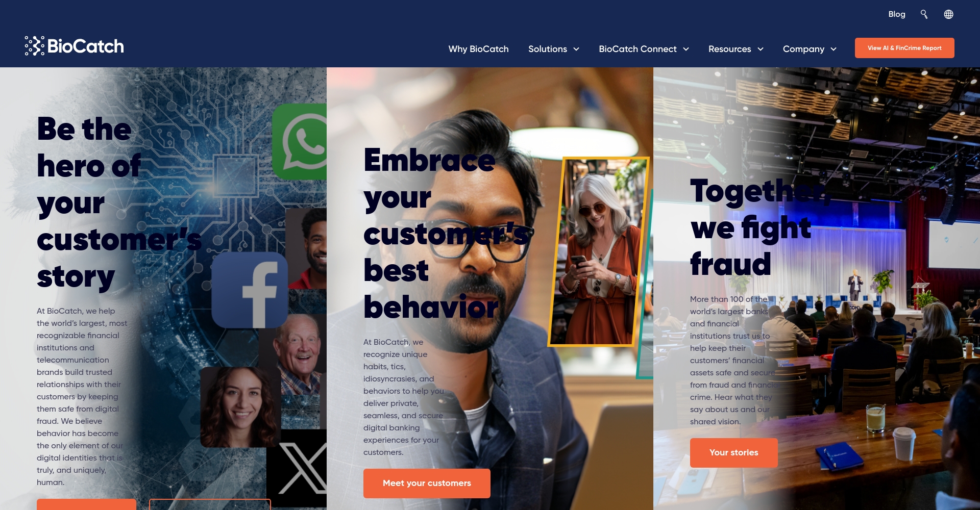Click the Your stories button

point(733,452)
